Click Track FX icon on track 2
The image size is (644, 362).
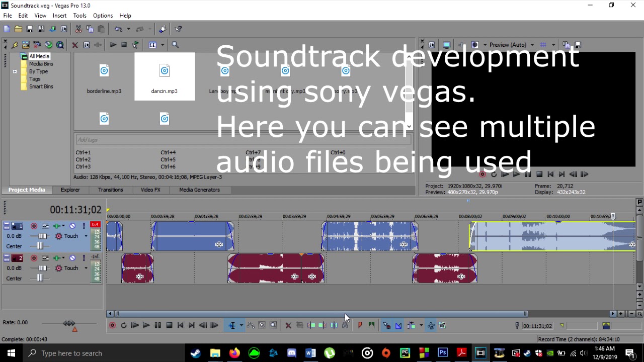[x=56, y=258]
